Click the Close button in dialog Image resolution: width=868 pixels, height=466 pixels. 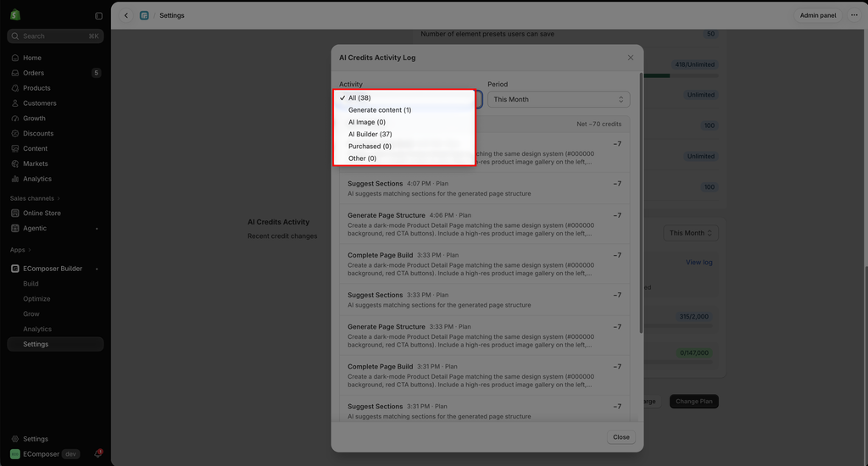621,437
